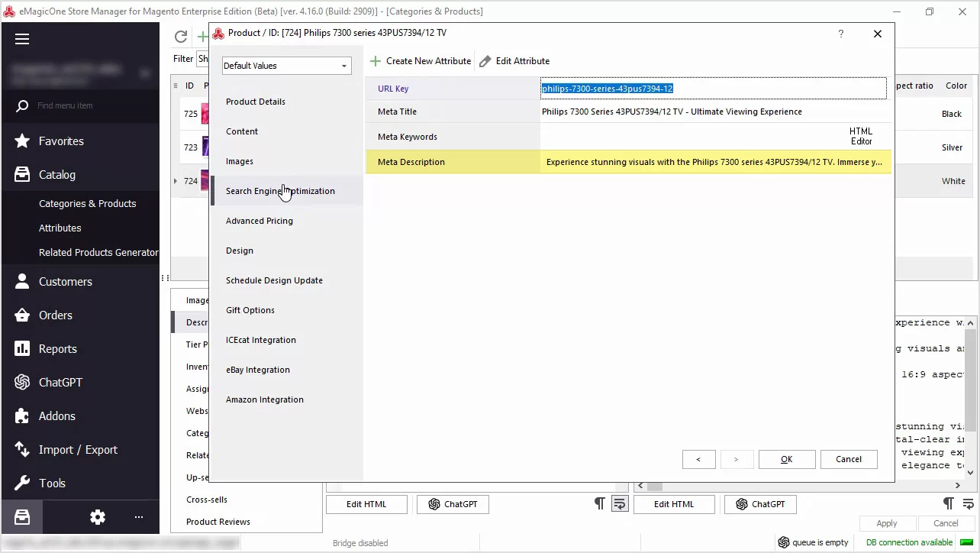Open the hamburger menu in the sidebar
The width and height of the screenshot is (980, 553).
coord(22,39)
